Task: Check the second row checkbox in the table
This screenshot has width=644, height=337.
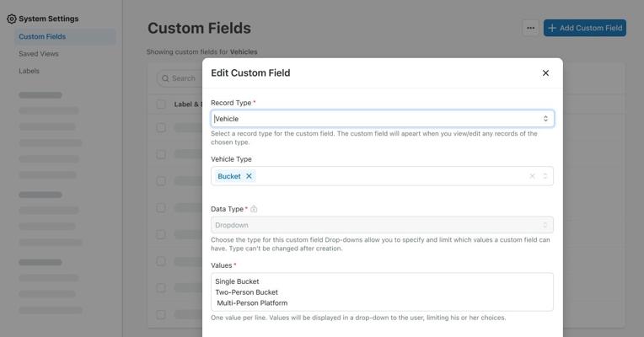Action: point(161,154)
